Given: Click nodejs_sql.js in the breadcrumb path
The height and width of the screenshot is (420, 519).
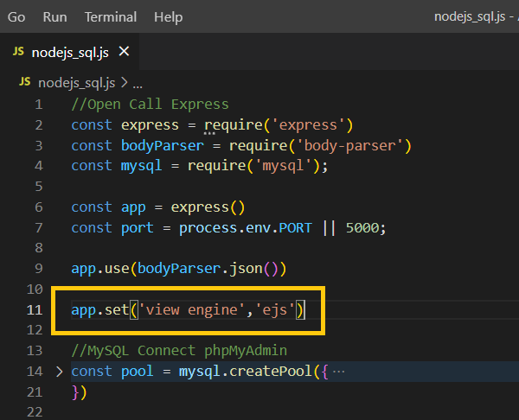Looking at the screenshot, I should (x=76, y=84).
